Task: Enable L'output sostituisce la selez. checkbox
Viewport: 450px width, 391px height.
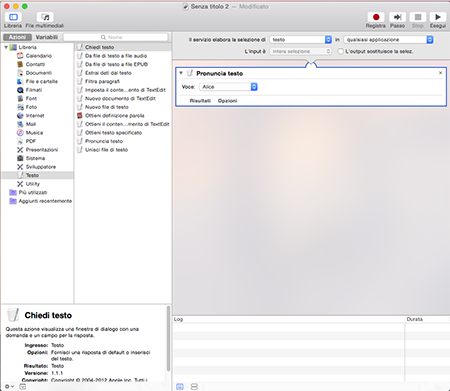Action: coord(340,51)
